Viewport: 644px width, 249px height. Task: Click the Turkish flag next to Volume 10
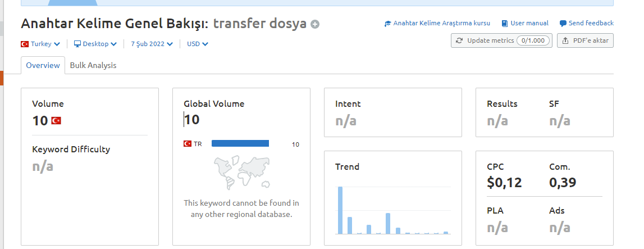(56, 120)
